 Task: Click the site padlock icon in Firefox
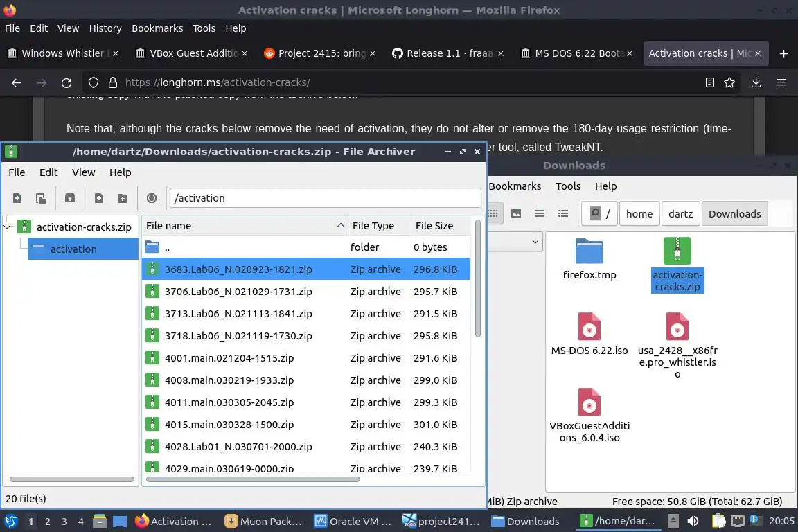[113, 82]
